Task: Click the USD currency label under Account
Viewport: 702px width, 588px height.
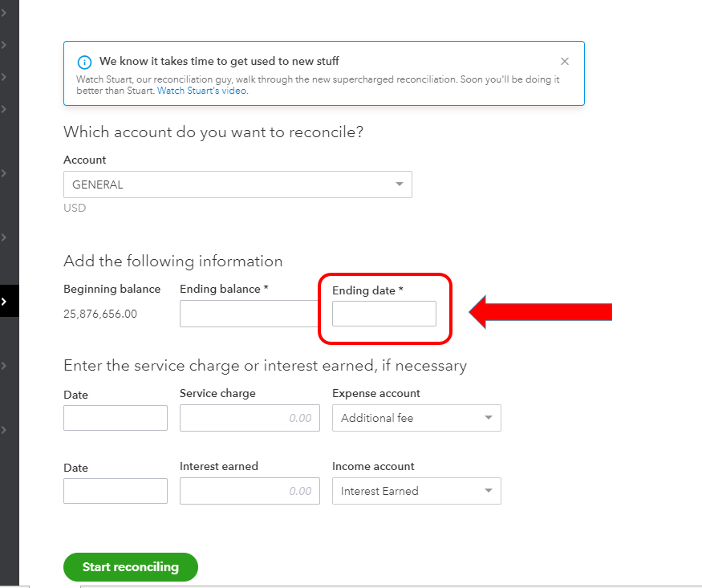Action: (75, 208)
